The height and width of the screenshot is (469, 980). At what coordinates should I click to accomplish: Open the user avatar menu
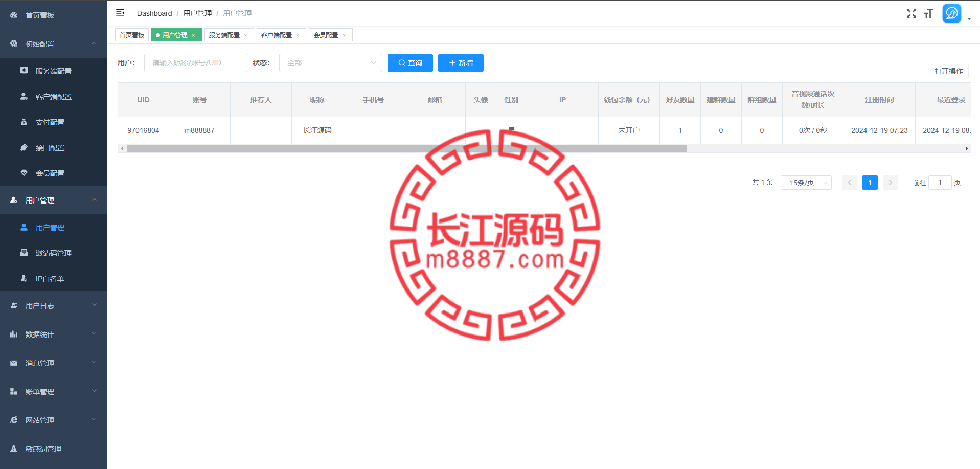tap(952, 13)
